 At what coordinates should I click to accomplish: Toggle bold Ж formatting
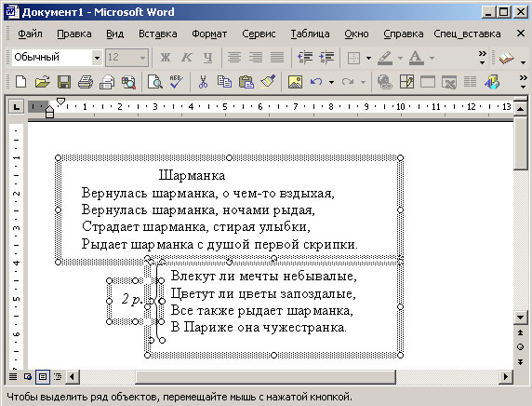coord(166,58)
